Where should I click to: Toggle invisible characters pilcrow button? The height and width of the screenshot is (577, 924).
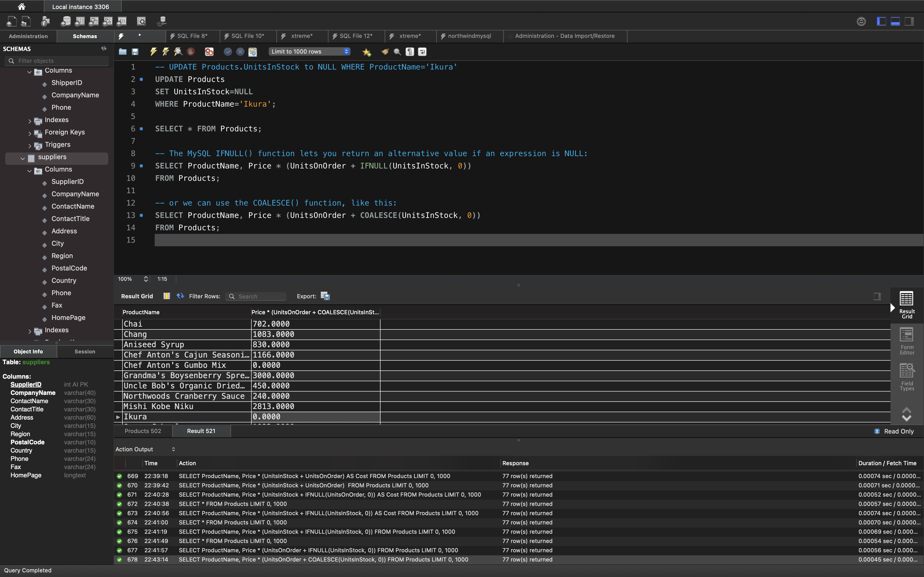click(410, 52)
